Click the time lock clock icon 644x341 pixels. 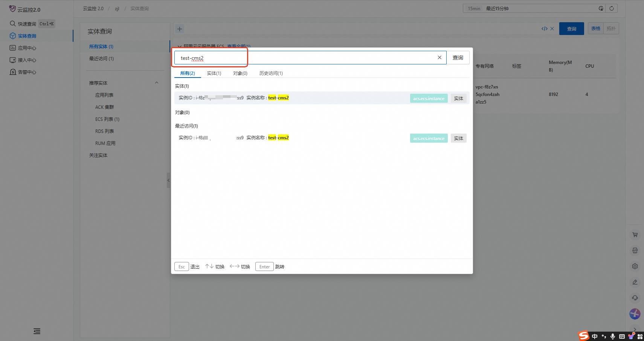(x=601, y=8)
